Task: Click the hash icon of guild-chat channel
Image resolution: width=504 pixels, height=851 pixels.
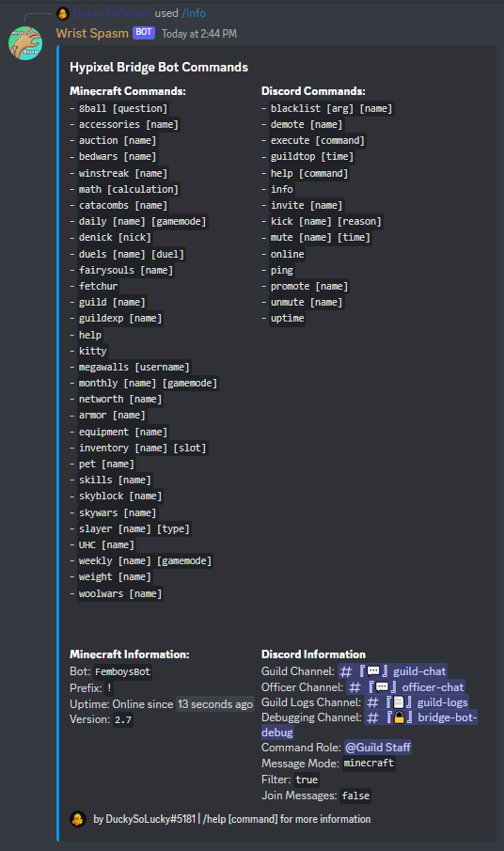Action: coord(346,672)
